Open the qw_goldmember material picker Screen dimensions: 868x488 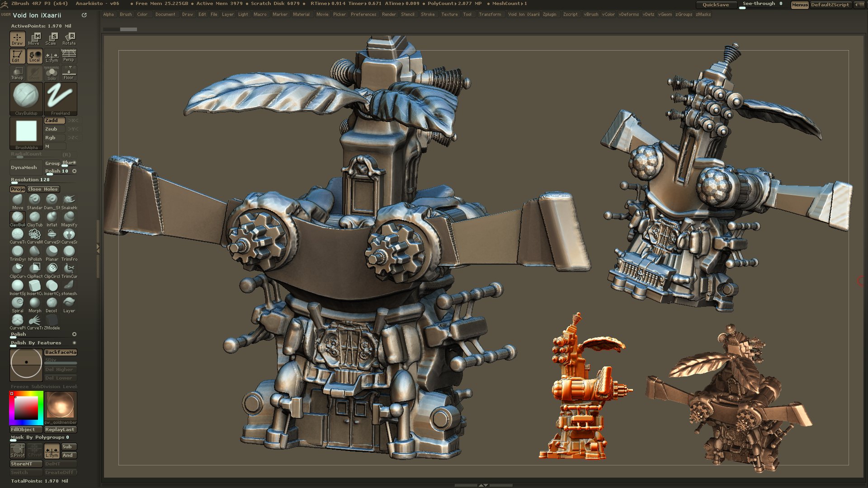coord(61,406)
